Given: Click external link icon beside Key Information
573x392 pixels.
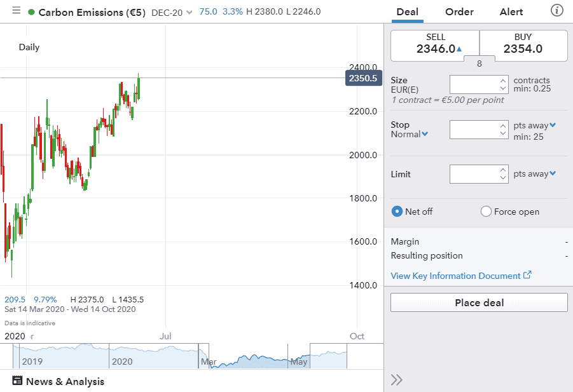Looking at the screenshot, I should [x=527, y=275].
